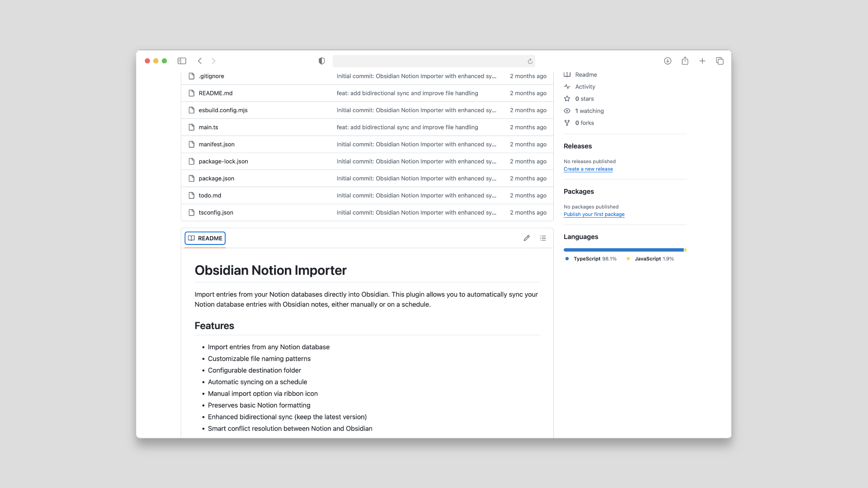This screenshot has height=488, width=868.
Task: Open a new tab with plus icon
Action: tap(702, 61)
